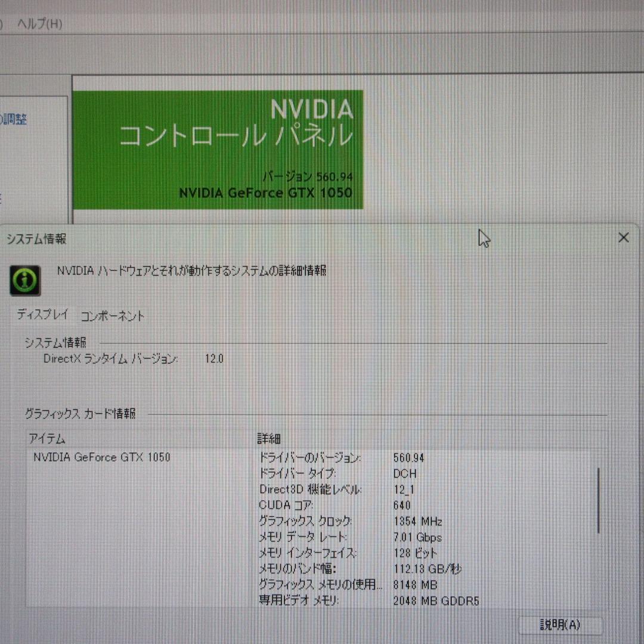Select the 128 ビット value

click(415, 553)
